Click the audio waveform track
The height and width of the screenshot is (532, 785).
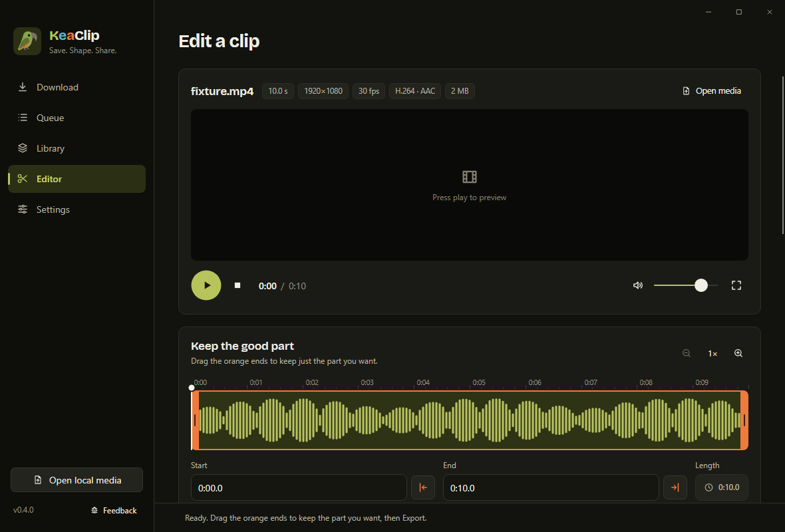470,420
